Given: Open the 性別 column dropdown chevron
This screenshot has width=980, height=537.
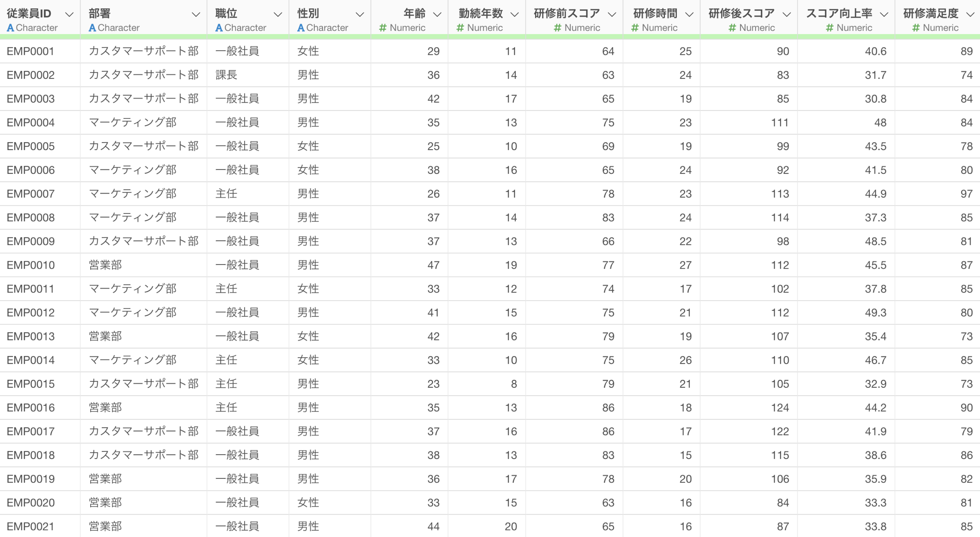Looking at the screenshot, I should 359,15.
